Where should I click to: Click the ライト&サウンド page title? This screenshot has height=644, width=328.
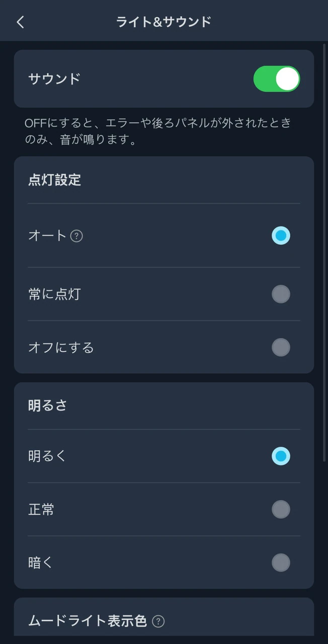pyautogui.click(x=163, y=22)
